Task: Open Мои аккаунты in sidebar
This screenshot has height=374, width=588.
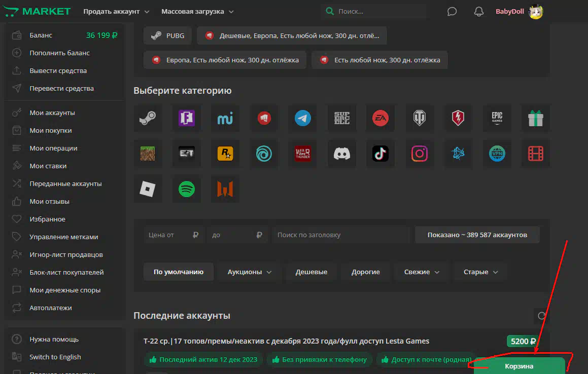Action: tap(52, 113)
